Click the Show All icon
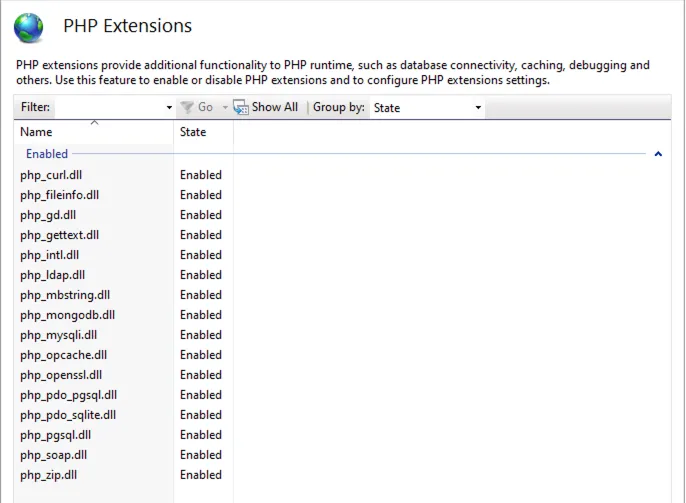686x503 pixels. 241,107
